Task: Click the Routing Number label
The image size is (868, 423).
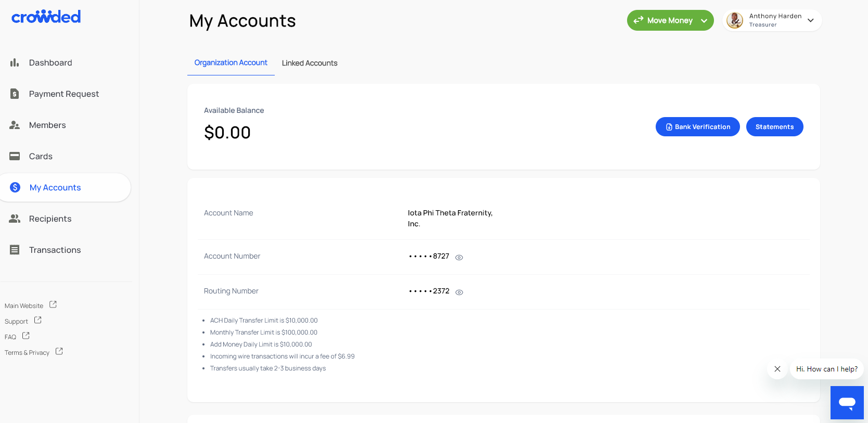Action: [231, 291]
